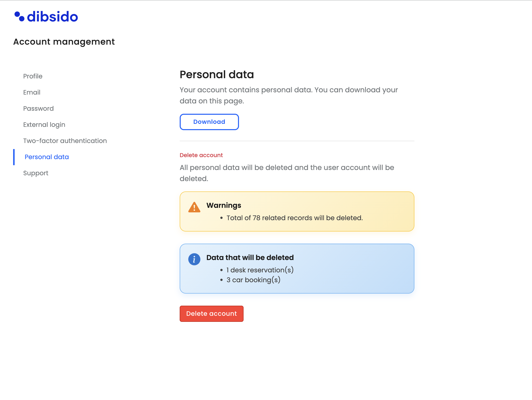Image resolution: width=532 pixels, height=400 pixels.
Task: Click the Personal data page heading
Action: click(x=217, y=74)
